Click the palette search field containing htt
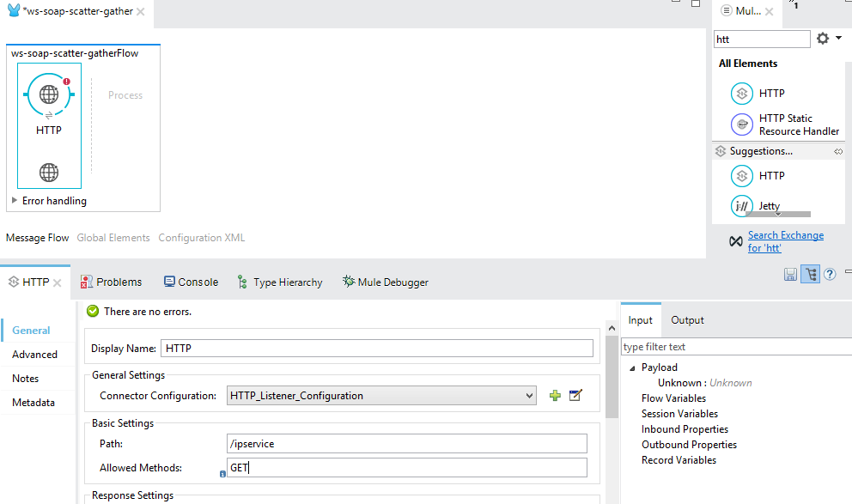This screenshot has height=504, width=852. [761, 39]
